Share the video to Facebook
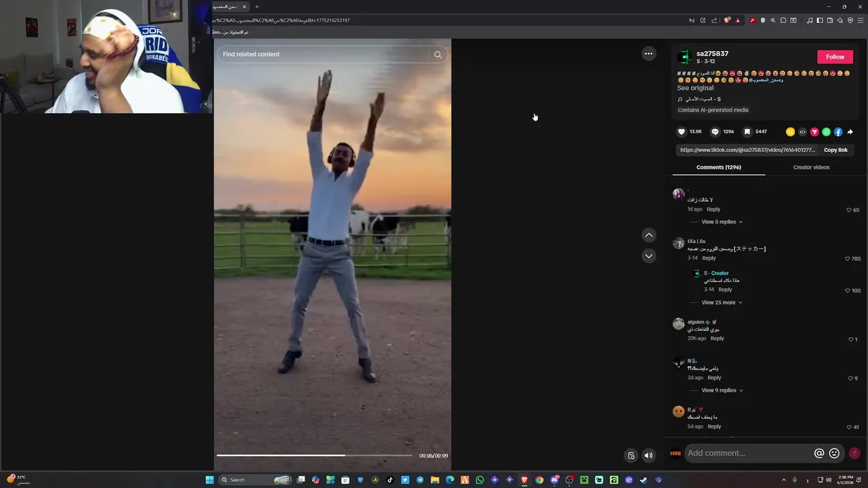This screenshot has height=488, width=868. 838,131
